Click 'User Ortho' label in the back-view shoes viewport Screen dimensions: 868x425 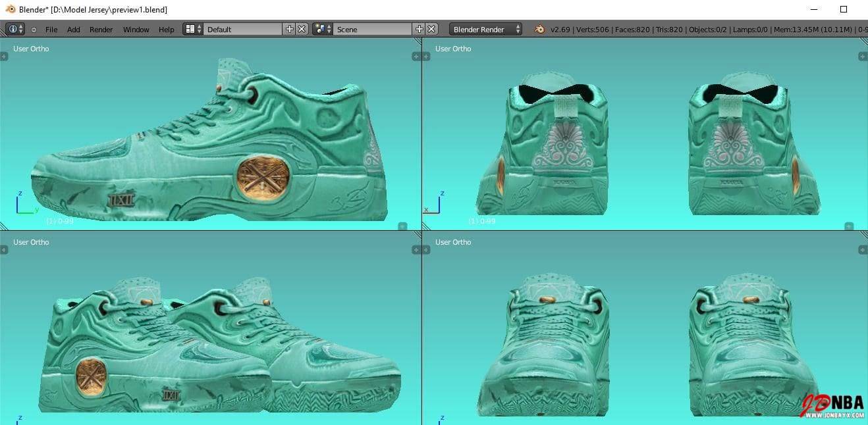453,49
